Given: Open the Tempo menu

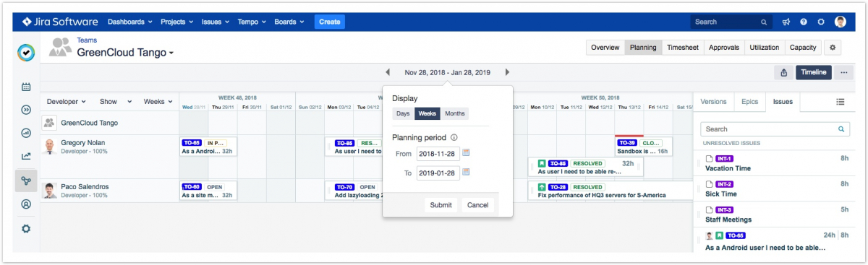Looking at the screenshot, I should [x=252, y=22].
